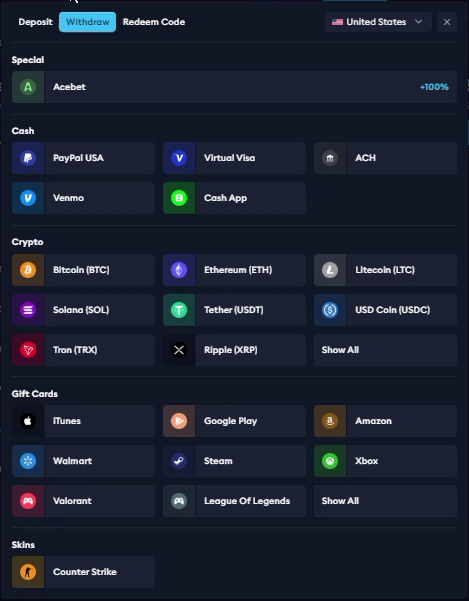Close the withdraw dialog with X

[447, 22]
